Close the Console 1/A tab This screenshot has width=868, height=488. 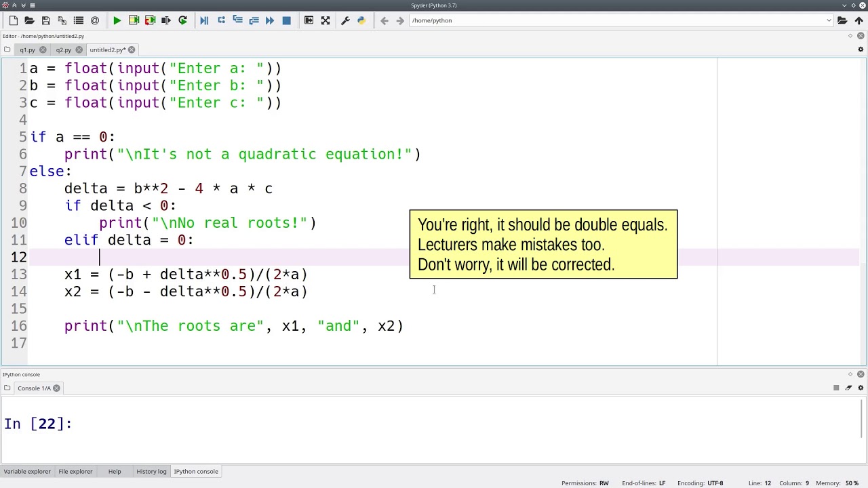click(x=56, y=388)
